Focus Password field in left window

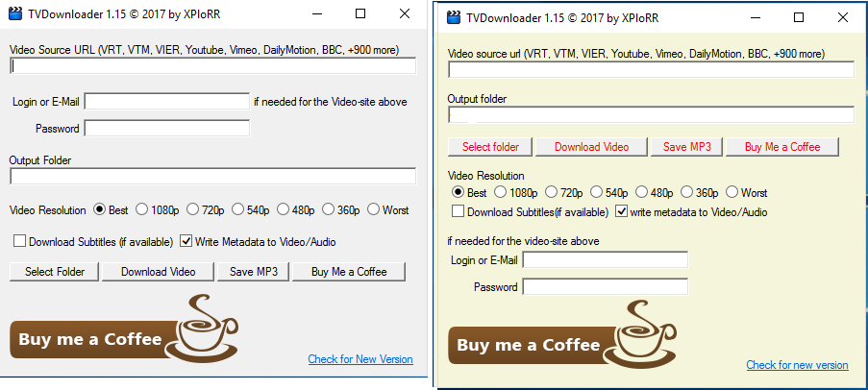[x=166, y=129]
